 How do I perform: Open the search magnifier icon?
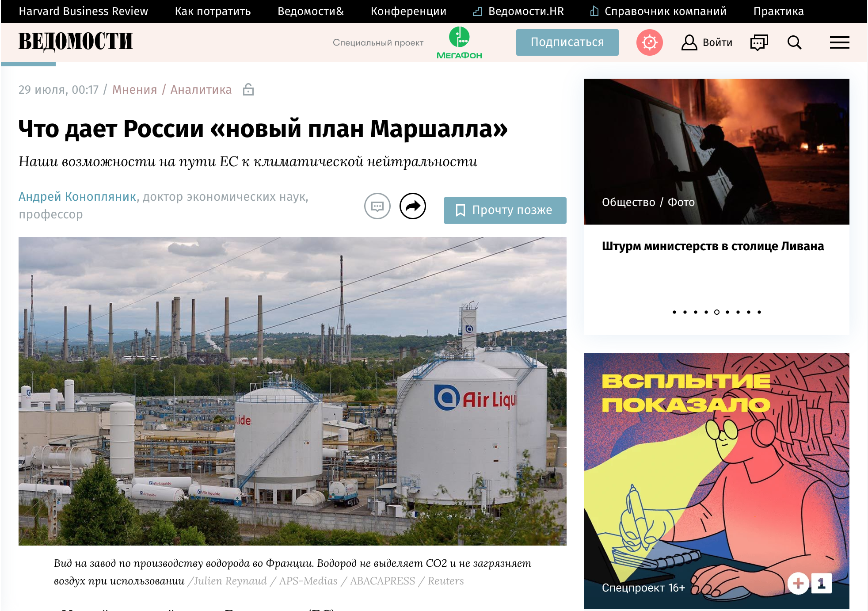click(794, 42)
